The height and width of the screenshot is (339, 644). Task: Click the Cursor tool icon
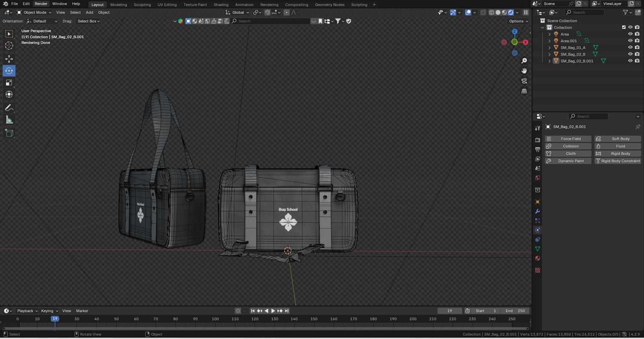click(9, 45)
